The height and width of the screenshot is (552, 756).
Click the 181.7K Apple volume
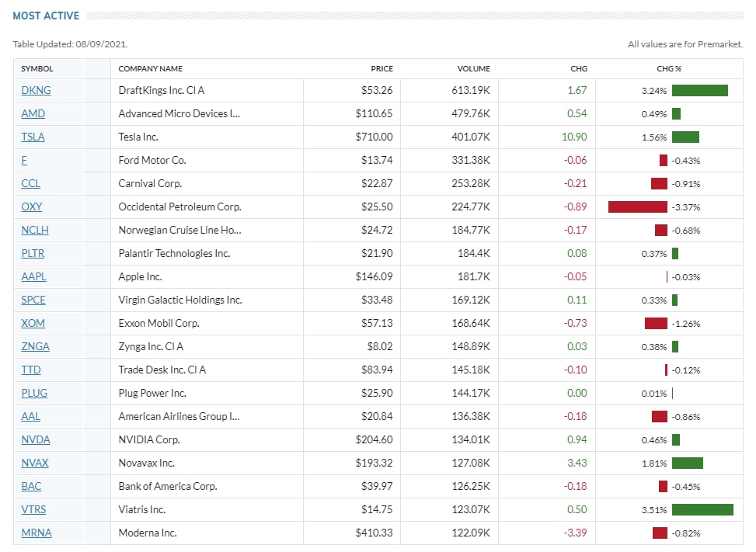pos(474,277)
